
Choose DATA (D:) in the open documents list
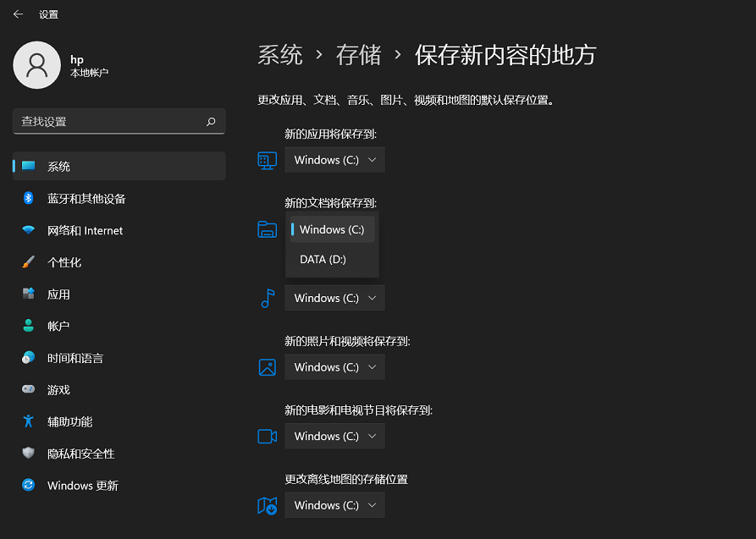click(332, 260)
